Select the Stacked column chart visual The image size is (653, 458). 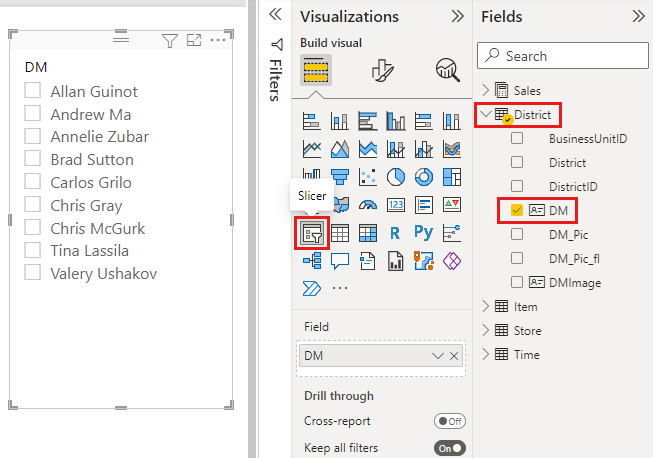[339, 121]
